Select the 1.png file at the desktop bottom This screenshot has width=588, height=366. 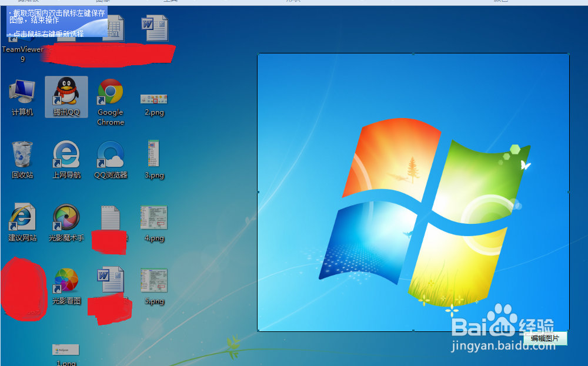(66, 354)
